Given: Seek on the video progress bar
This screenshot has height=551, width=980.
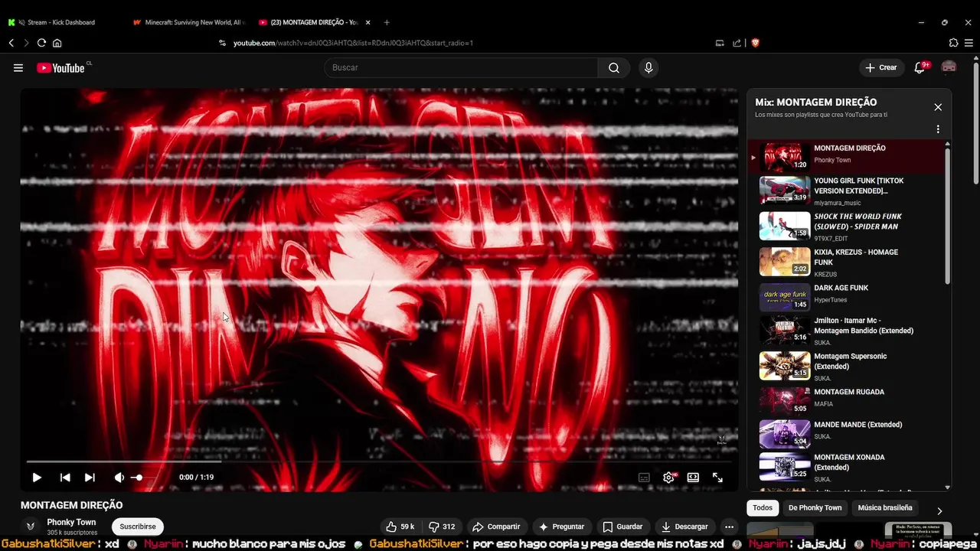Looking at the screenshot, I should (x=379, y=461).
